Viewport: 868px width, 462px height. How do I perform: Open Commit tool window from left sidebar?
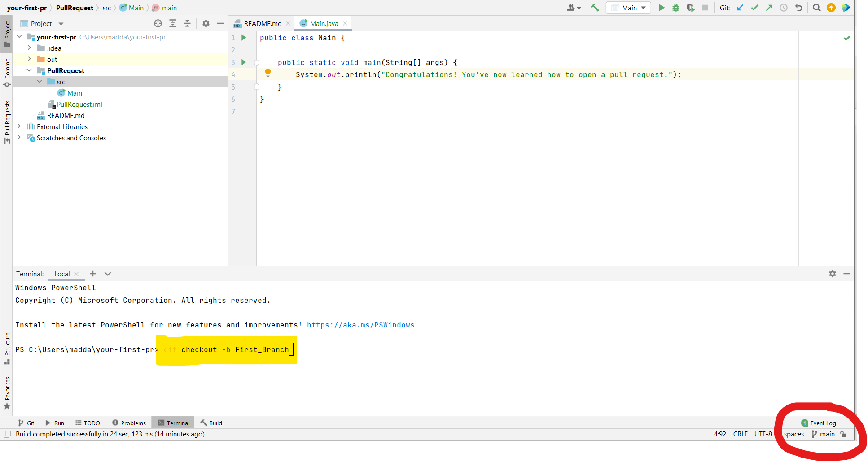tap(7, 73)
